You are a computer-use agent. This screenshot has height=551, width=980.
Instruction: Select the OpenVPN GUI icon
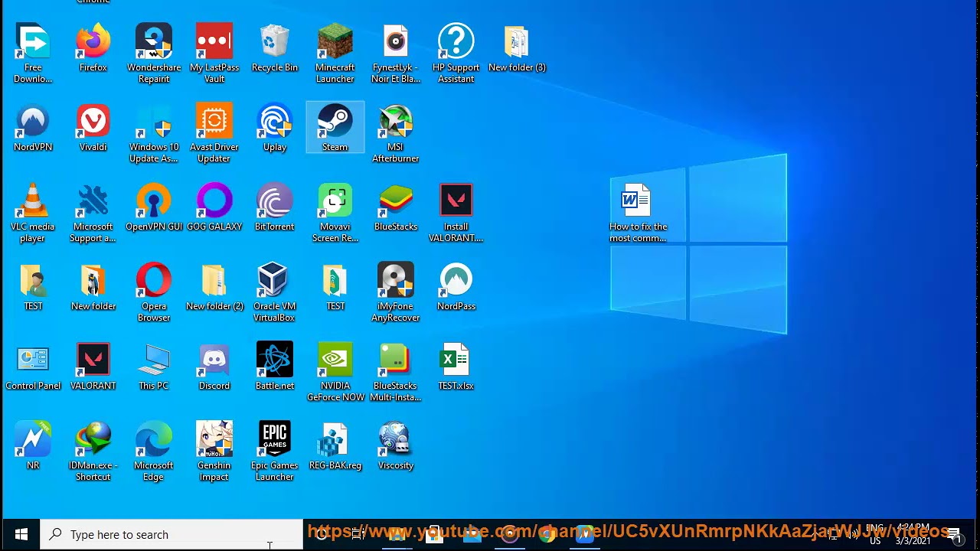pyautogui.click(x=154, y=201)
